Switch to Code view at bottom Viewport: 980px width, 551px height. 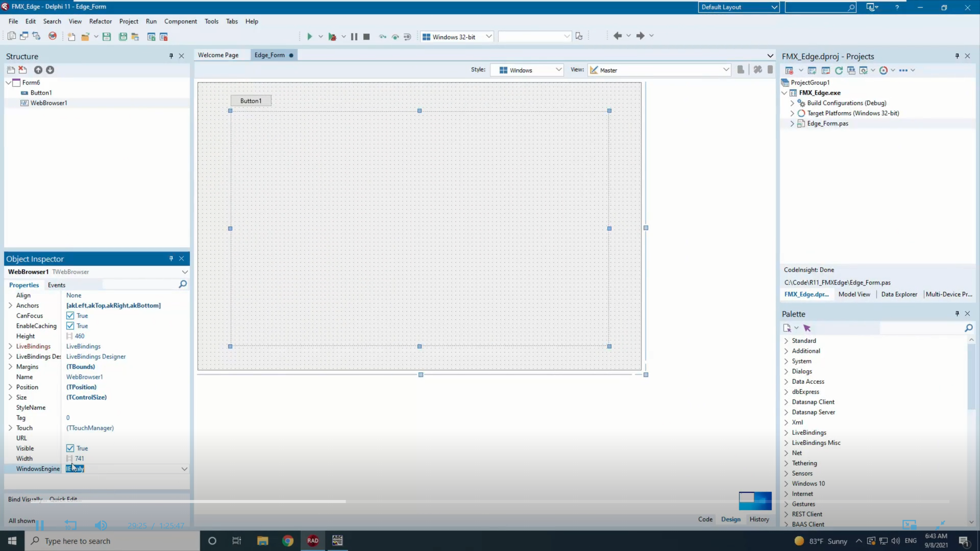[x=705, y=519]
